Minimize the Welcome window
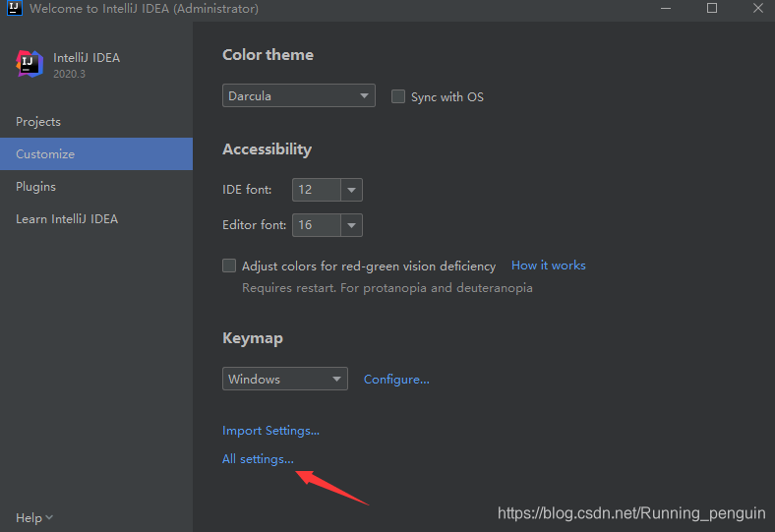The height and width of the screenshot is (532, 775). coord(666,9)
